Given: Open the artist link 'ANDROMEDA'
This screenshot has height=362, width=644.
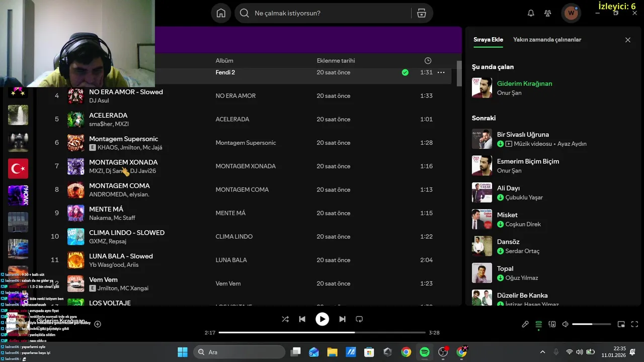Looking at the screenshot, I should click(x=108, y=195).
